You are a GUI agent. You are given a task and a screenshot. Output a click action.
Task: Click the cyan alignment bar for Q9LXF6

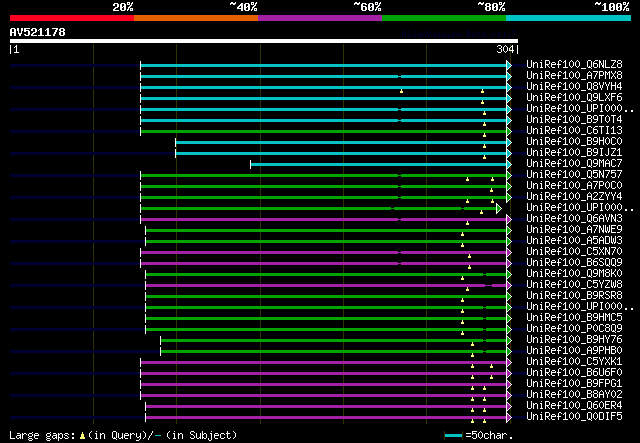click(x=326, y=98)
